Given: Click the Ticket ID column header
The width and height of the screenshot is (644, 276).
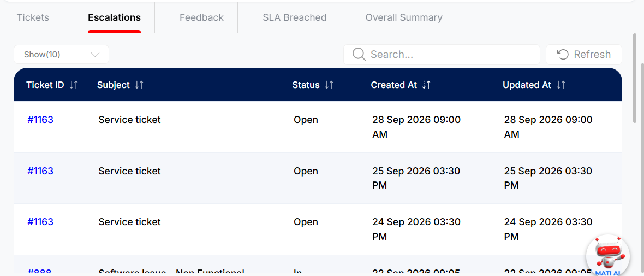Looking at the screenshot, I should pos(45,85).
